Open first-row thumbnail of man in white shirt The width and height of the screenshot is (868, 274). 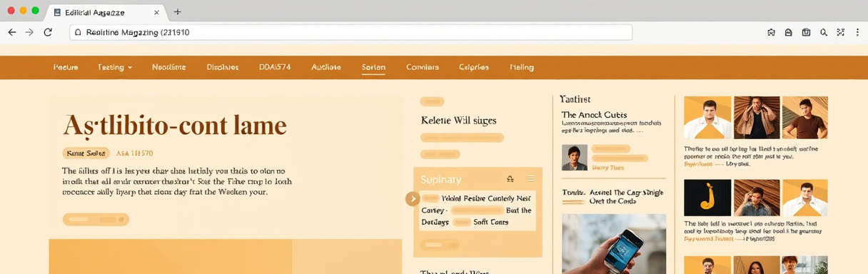point(707,118)
